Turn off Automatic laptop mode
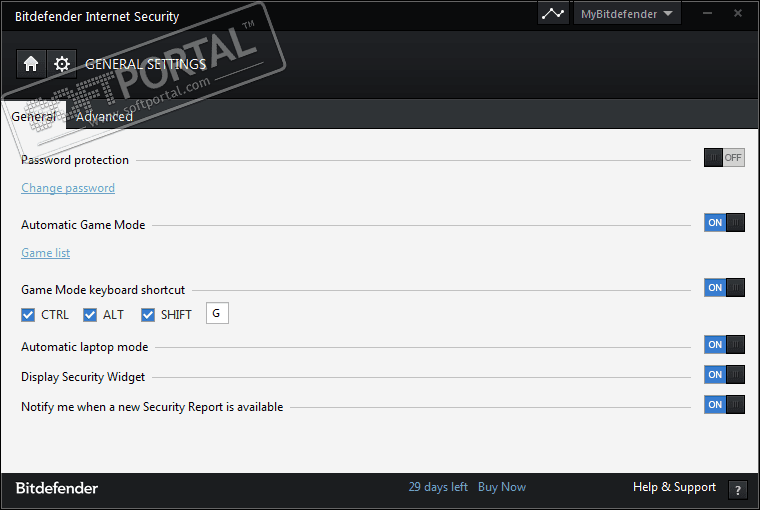This screenshot has height=510, width=760. 724,345
